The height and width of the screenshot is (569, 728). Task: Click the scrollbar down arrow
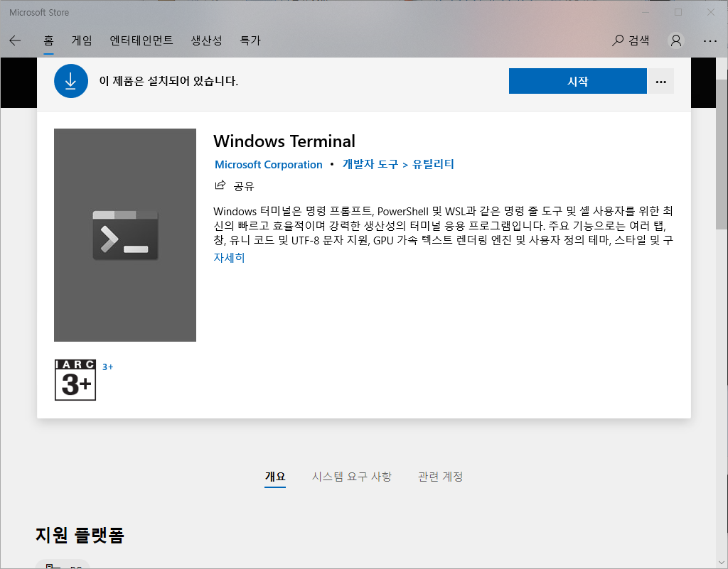click(722, 563)
